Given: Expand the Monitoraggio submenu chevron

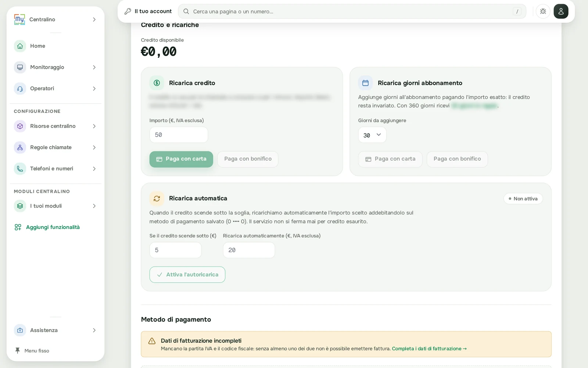Looking at the screenshot, I should (x=94, y=67).
